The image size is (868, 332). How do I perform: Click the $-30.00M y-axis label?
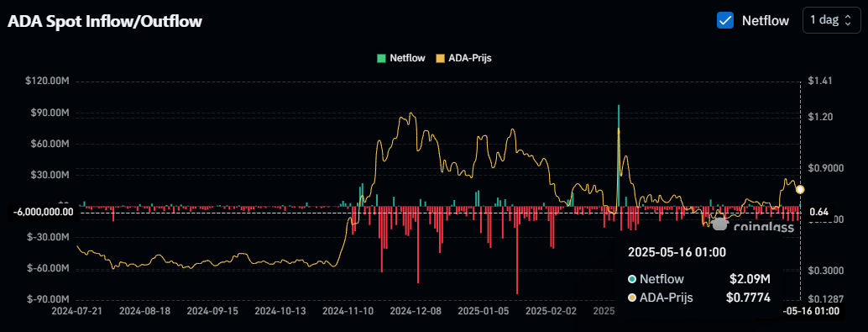pyautogui.click(x=48, y=237)
